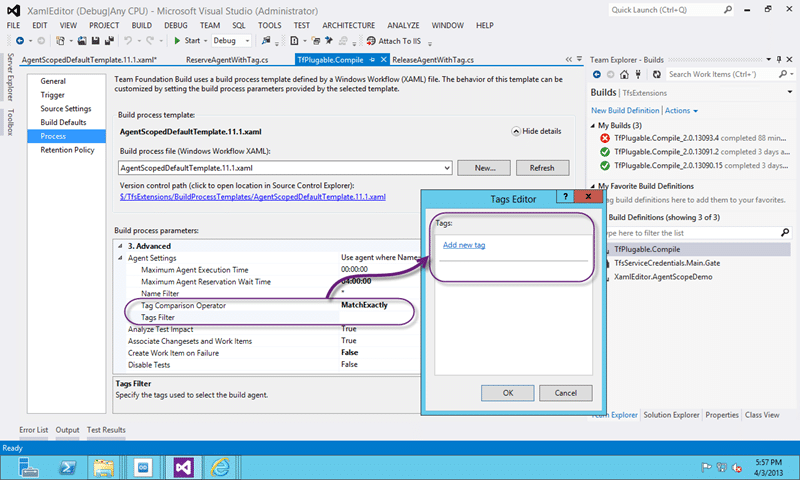This screenshot has width=800, height=480.
Task: Click Hide details toggle
Action: (536, 132)
